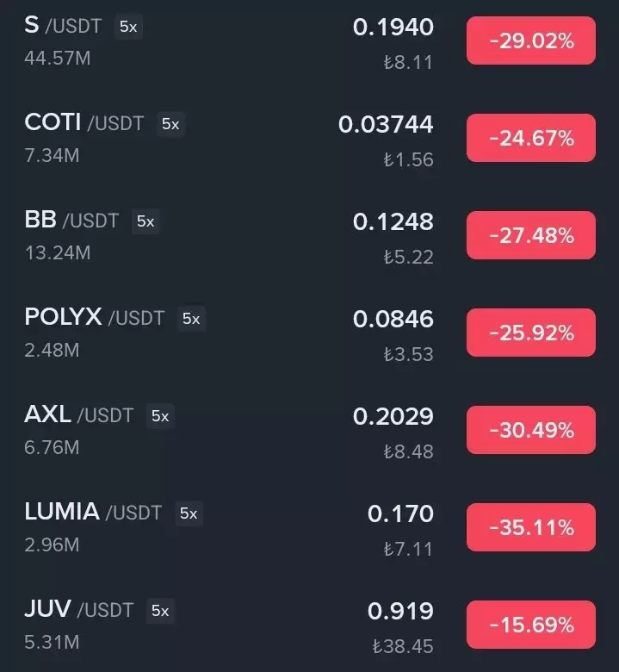Click the 5x leverage tag beside S/USDT
The height and width of the screenshot is (672, 619).
[x=128, y=27]
